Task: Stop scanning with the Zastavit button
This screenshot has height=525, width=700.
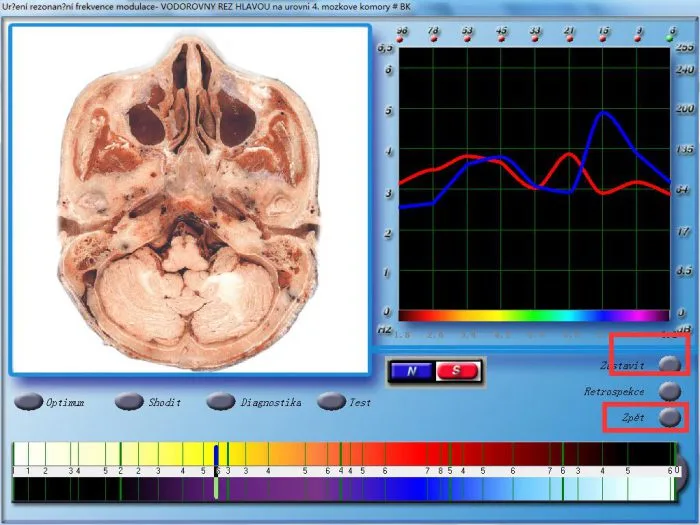Action: pyautogui.click(x=670, y=364)
